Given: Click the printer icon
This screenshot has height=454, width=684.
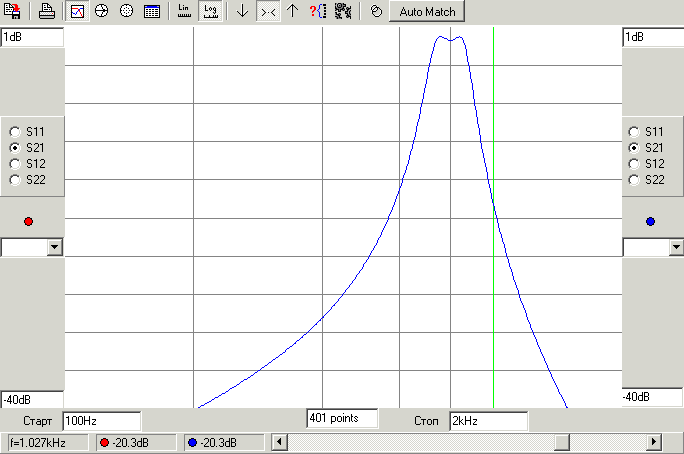Looking at the screenshot, I should (x=47, y=11).
